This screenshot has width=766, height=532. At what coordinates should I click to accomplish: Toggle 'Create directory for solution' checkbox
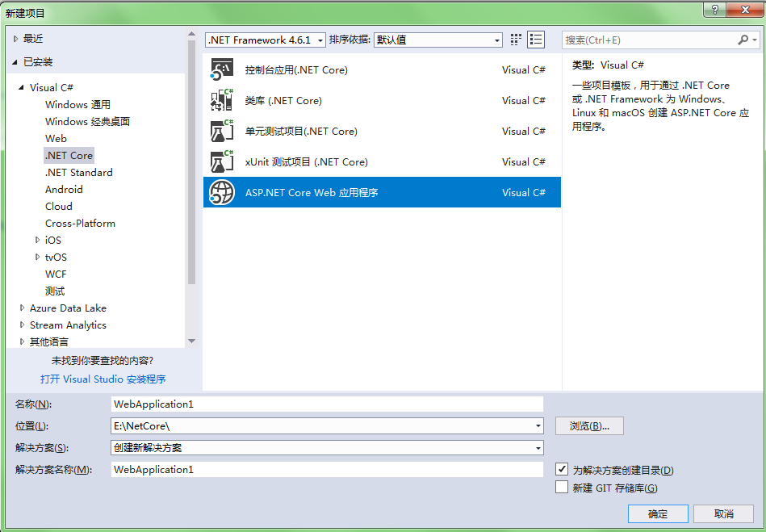[562, 470]
